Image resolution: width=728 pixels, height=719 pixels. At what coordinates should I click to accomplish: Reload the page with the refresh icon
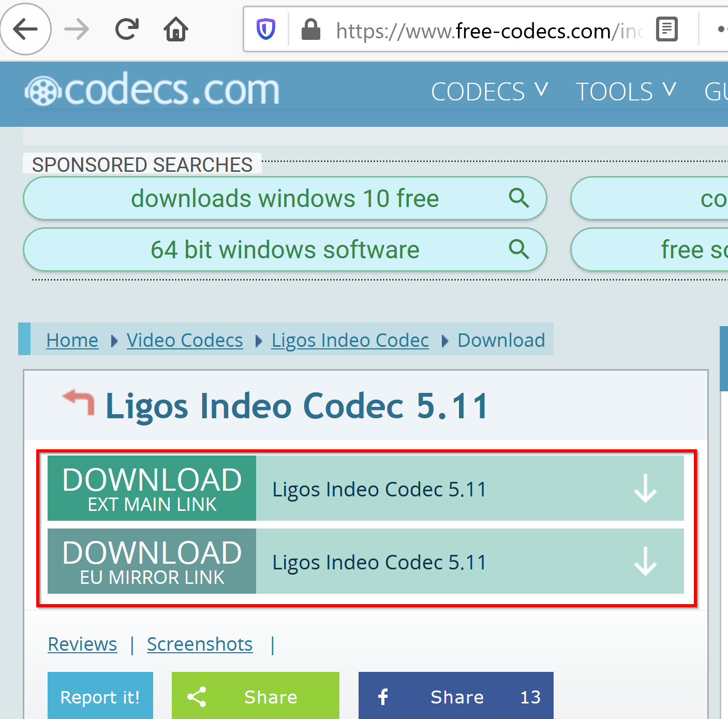point(127,29)
